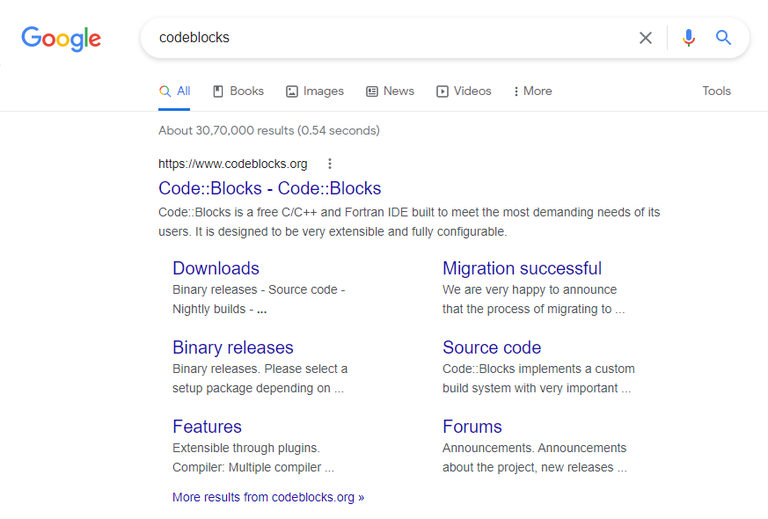Clear the search box with X icon
Viewport: 768px width, 519px height.
point(645,38)
